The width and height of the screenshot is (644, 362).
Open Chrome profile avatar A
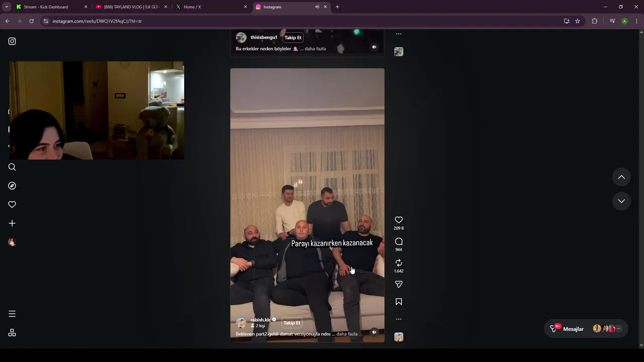pos(624,21)
